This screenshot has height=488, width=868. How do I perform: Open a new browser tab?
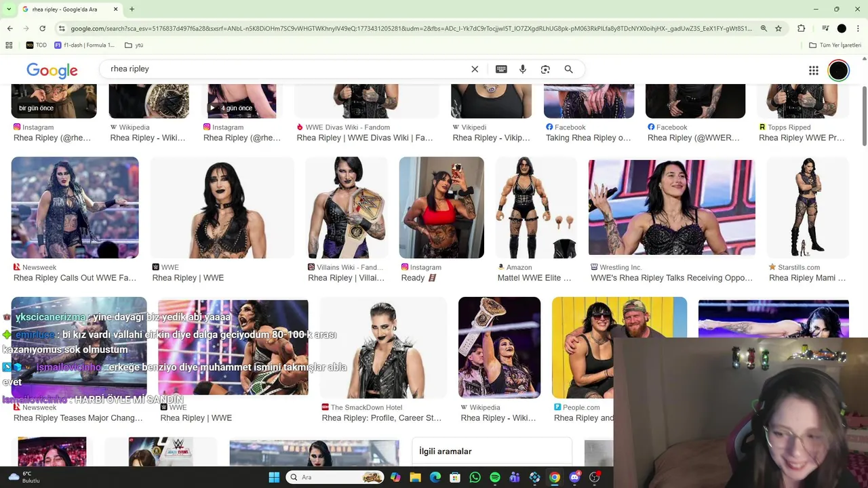click(x=132, y=9)
